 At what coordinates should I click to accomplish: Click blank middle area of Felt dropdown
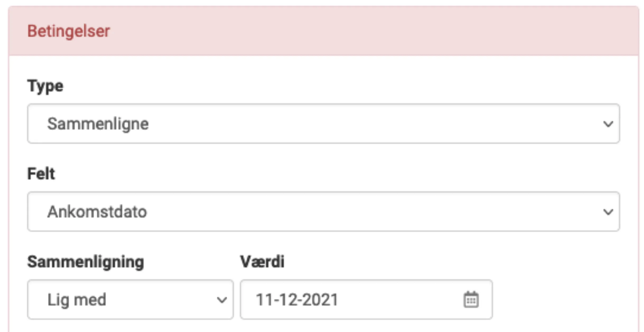coord(343,212)
